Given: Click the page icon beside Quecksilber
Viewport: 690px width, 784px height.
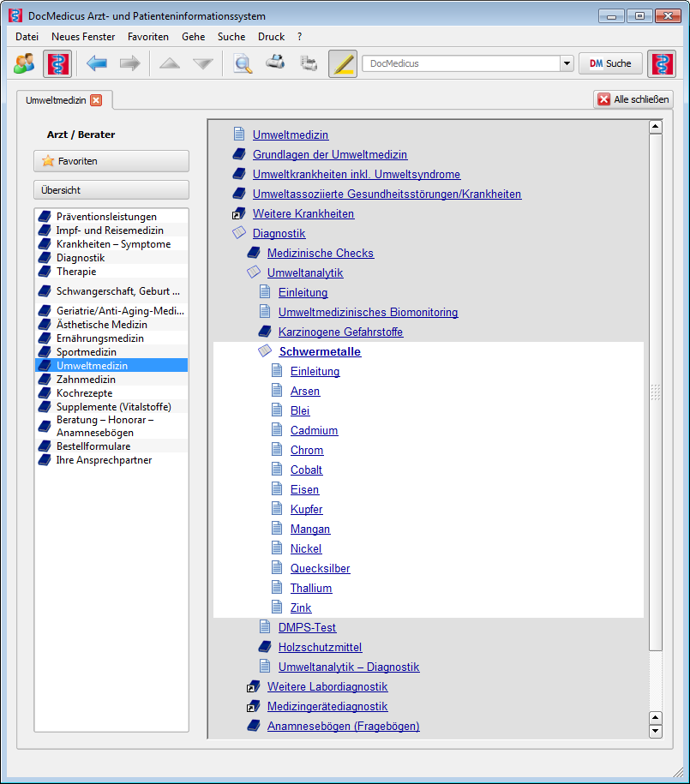Looking at the screenshot, I should click(x=277, y=567).
